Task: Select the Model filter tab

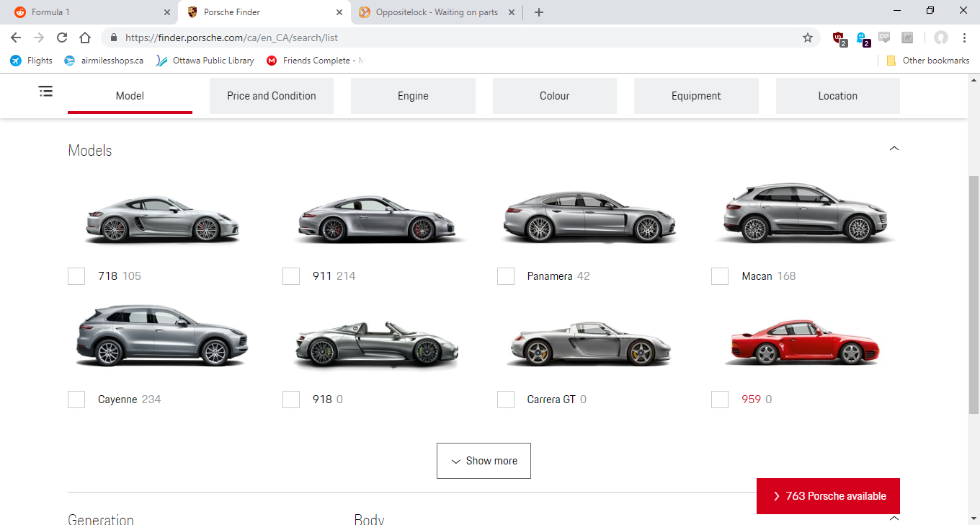Action: (x=130, y=96)
